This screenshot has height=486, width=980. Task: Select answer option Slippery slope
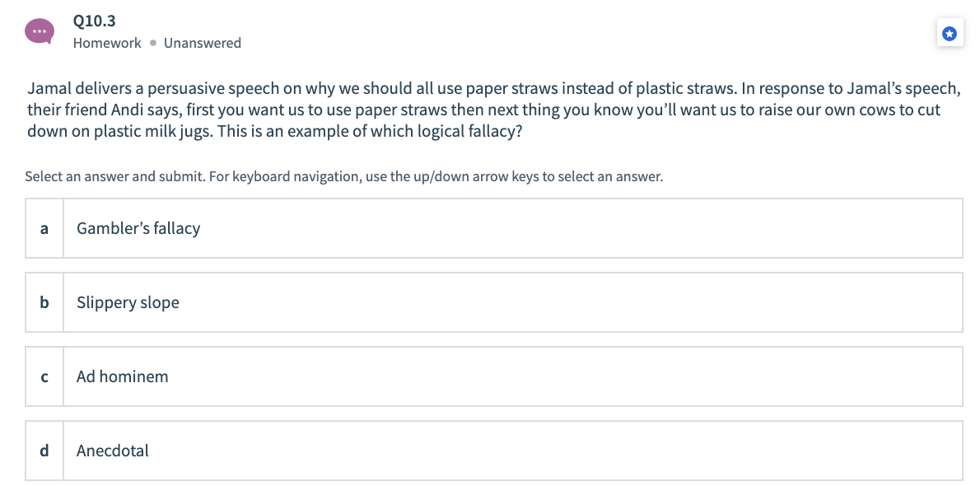pyautogui.click(x=494, y=302)
